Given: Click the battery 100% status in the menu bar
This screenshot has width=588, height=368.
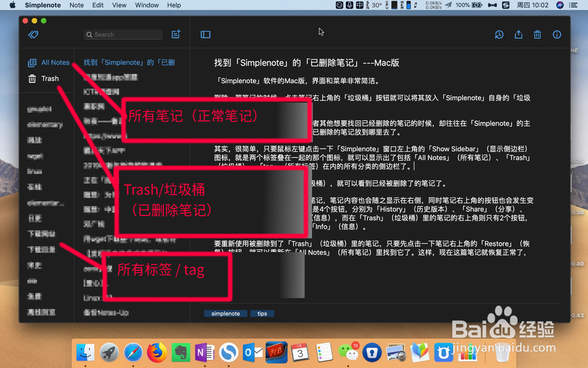Looking at the screenshot, I should pyautogui.click(x=469, y=5).
